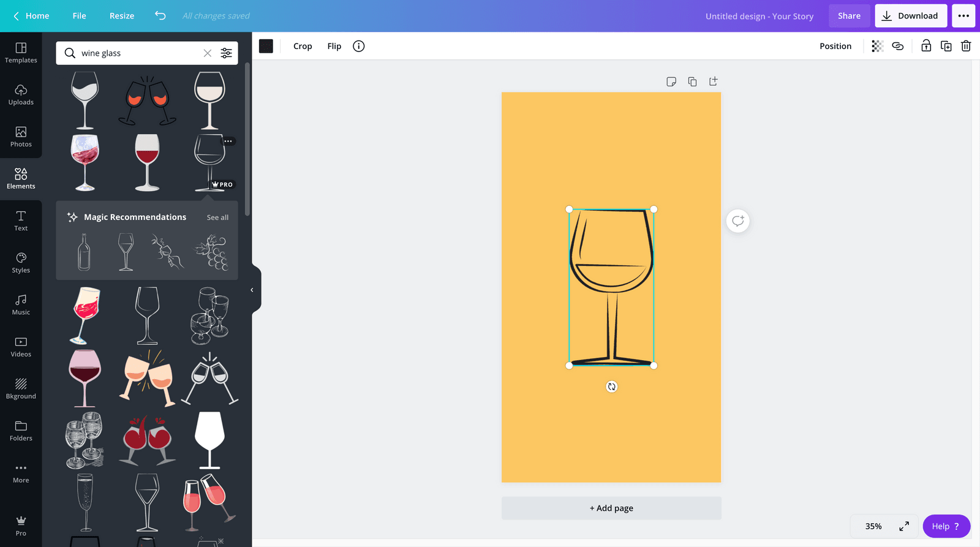This screenshot has width=980, height=547.
Task: Click the duplicate element icon in toolbar
Action: (946, 46)
